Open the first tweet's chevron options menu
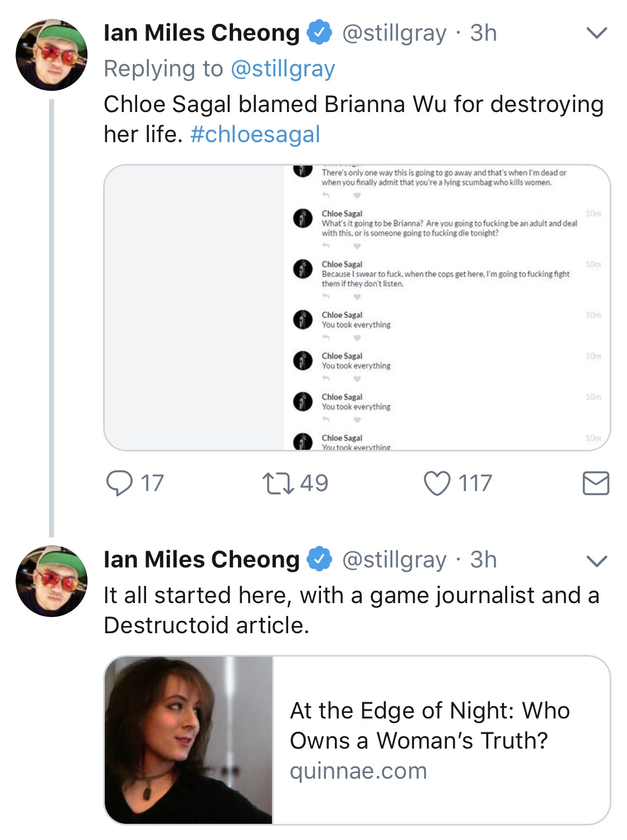The height and width of the screenshot is (840, 627). [597, 33]
